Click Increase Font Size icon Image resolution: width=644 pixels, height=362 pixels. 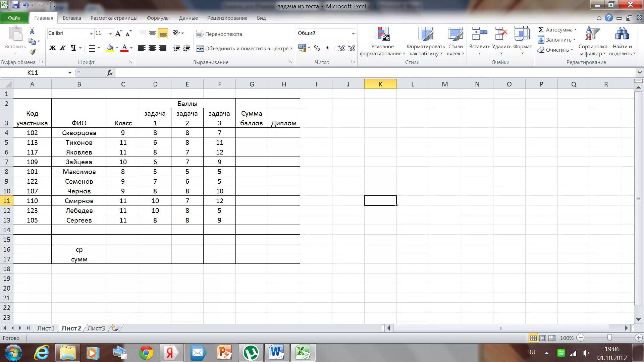[118, 33]
